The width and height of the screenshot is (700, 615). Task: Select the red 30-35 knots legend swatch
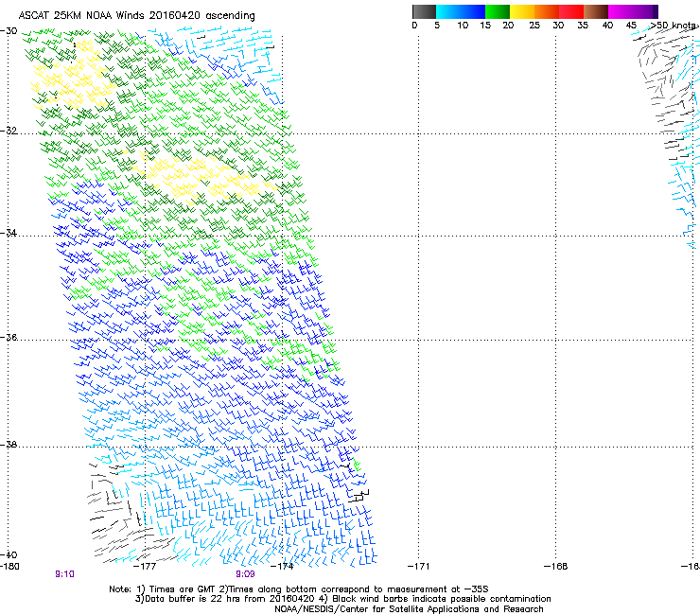(x=571, y=11)
